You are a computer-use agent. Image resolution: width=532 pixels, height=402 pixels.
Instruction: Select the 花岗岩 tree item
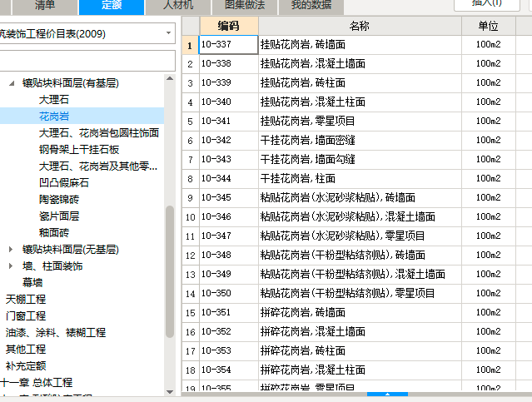(x=54, y=117)
